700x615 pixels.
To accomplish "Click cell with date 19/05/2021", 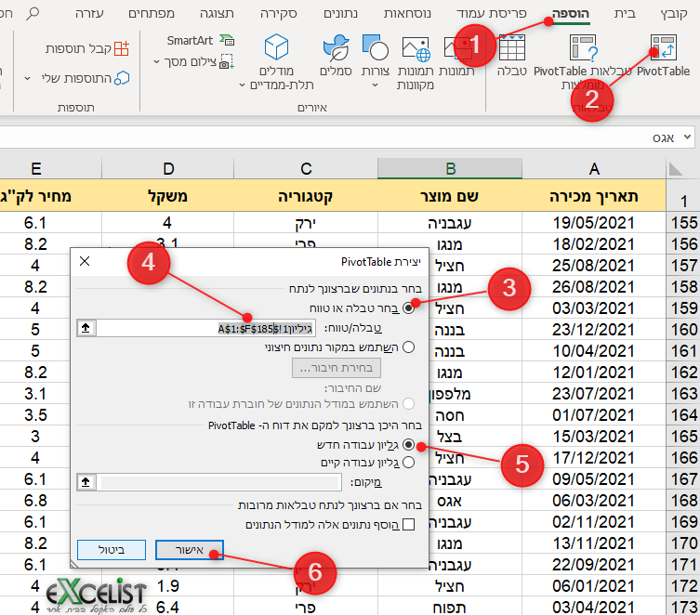I will (x=594, y=223).
